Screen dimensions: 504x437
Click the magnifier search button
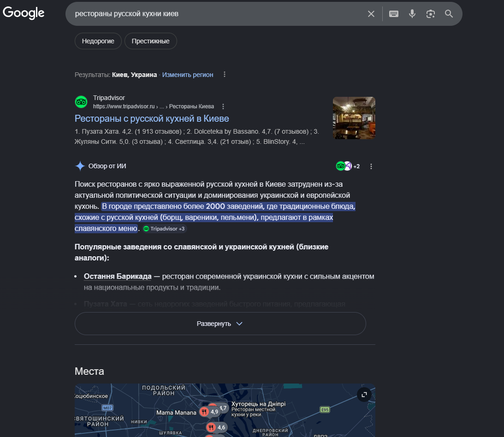point(449,14)
